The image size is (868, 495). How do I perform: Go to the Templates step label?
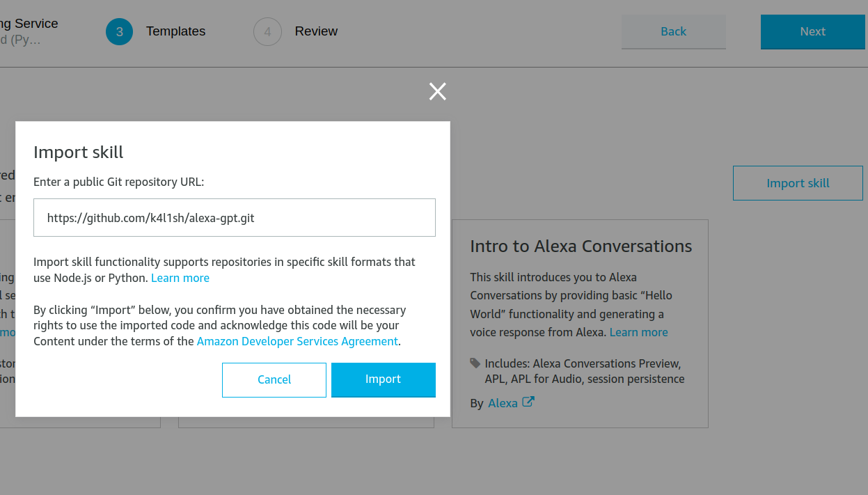pyautogui.click(x=175, y=31)
